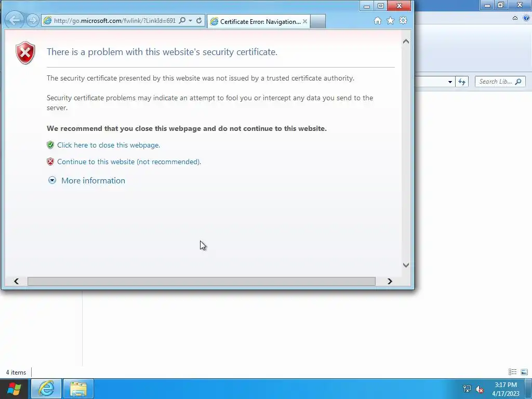The height and width of the screenshot is (399, 532).
Task: Click the Show desktop button on the taskbar
Action: pos(528,389)
